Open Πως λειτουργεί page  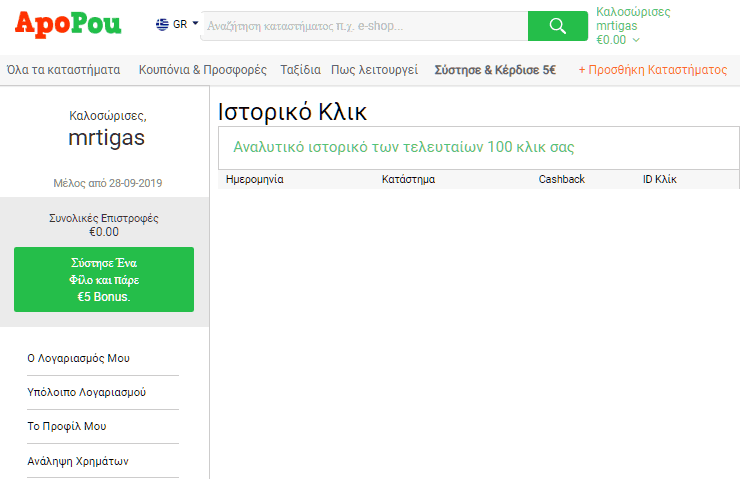pos(374,70)
